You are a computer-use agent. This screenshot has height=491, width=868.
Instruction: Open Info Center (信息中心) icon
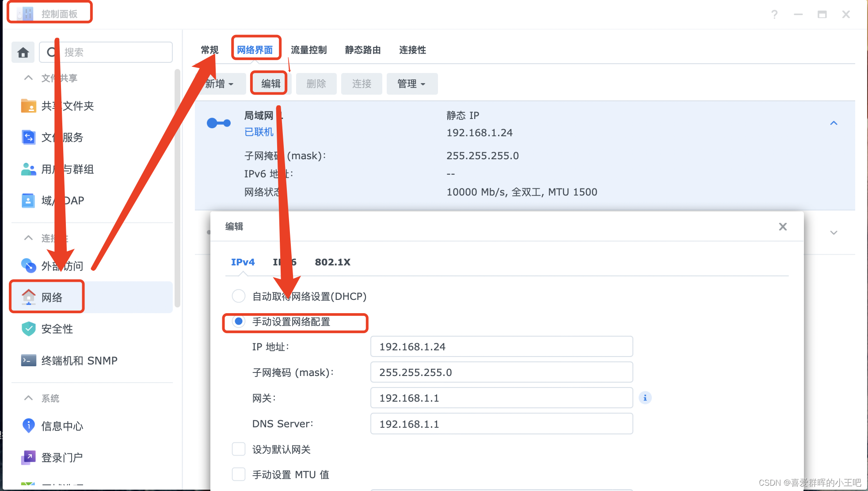(x=29, y=426)
